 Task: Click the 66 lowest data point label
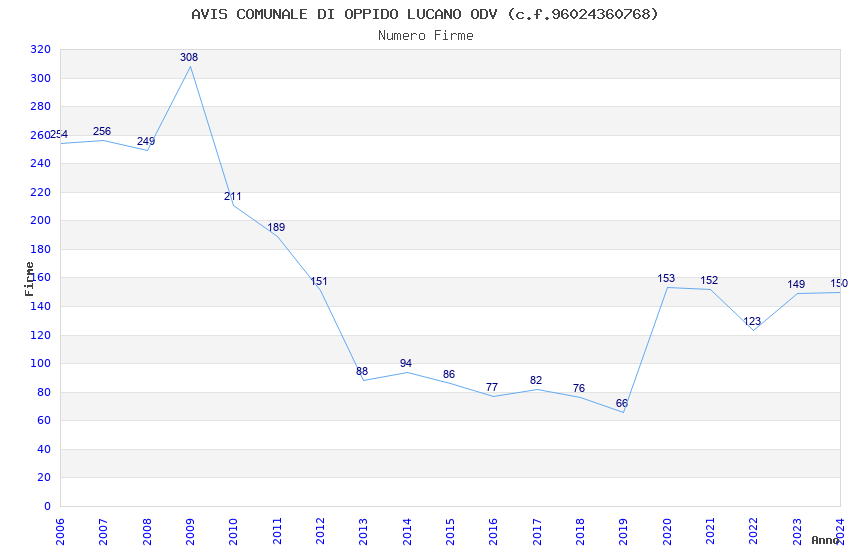(622, 403)
